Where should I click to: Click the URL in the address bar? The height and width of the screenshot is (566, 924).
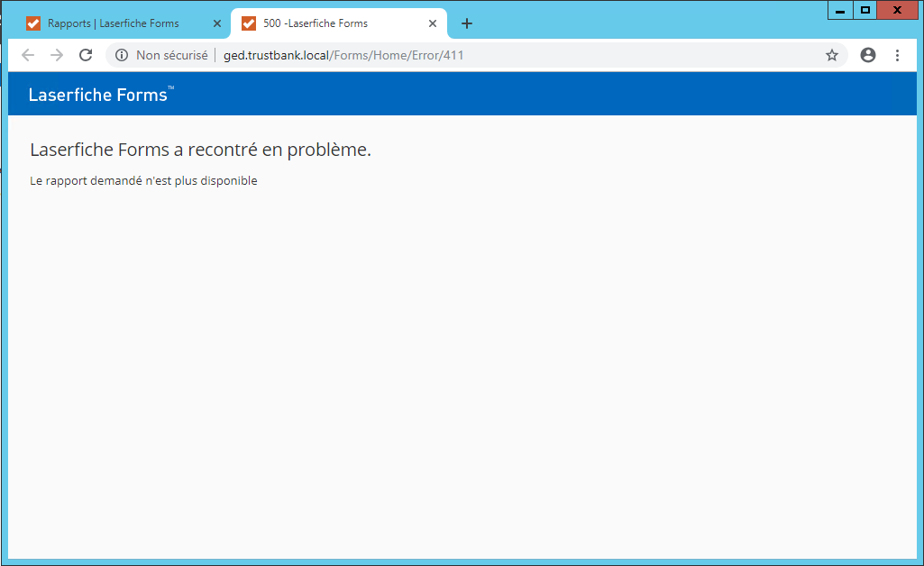[343, 55]
